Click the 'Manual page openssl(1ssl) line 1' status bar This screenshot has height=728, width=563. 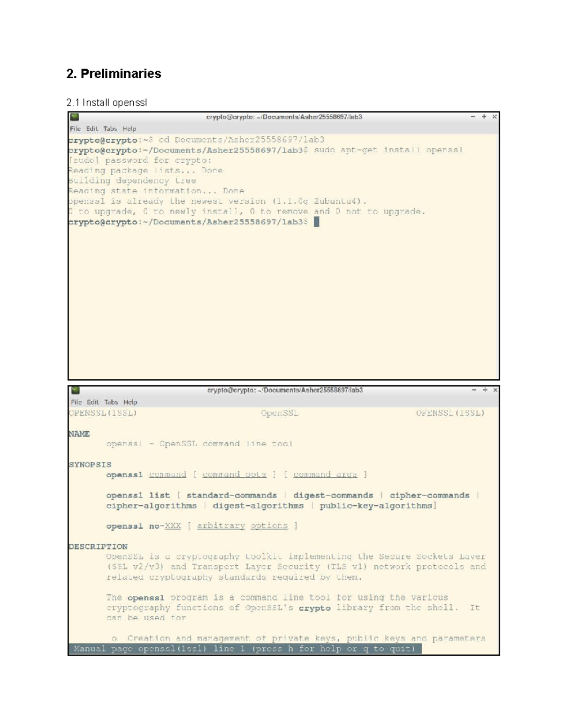[245, 649]
